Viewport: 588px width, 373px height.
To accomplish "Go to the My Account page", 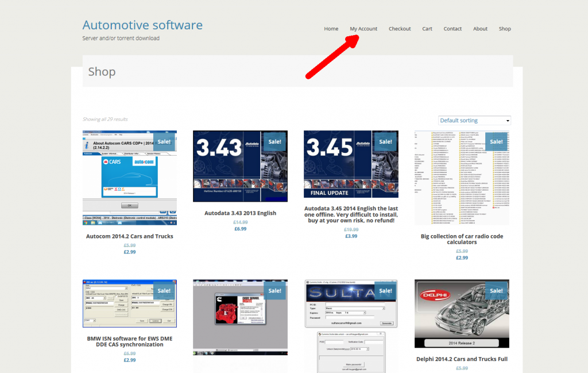I will tap(363, 28).
